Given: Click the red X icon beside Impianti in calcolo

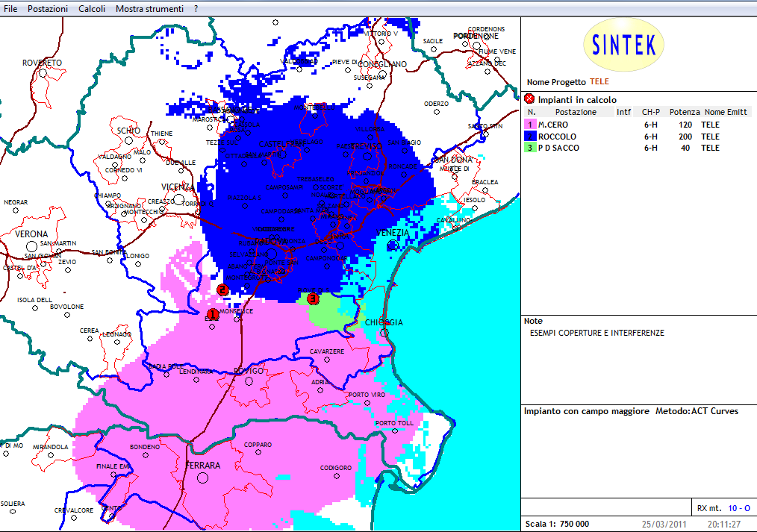Looking at the screenshot, I should [x=529, y=98].
